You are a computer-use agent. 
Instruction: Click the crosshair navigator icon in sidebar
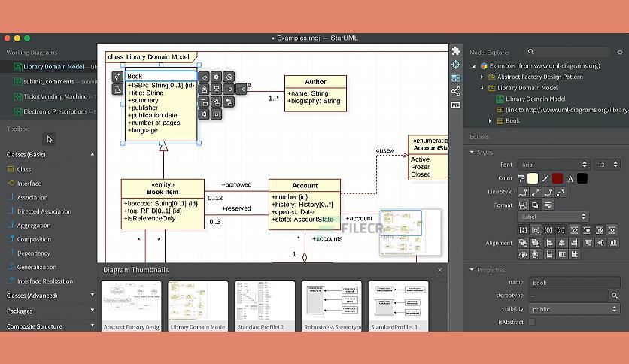pos(456,65)
